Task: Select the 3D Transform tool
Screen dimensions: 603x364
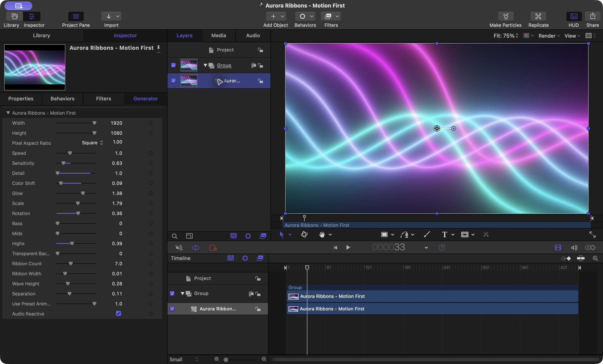Action: pos(304,235)
